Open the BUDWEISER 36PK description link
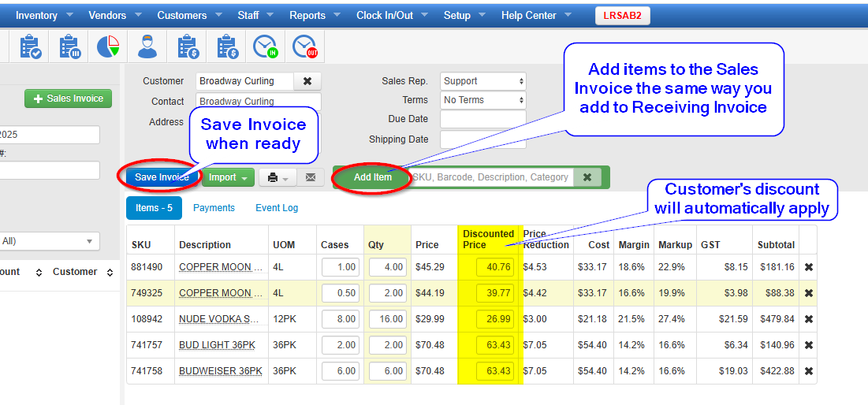868x405 pixels. coord(221,371)
